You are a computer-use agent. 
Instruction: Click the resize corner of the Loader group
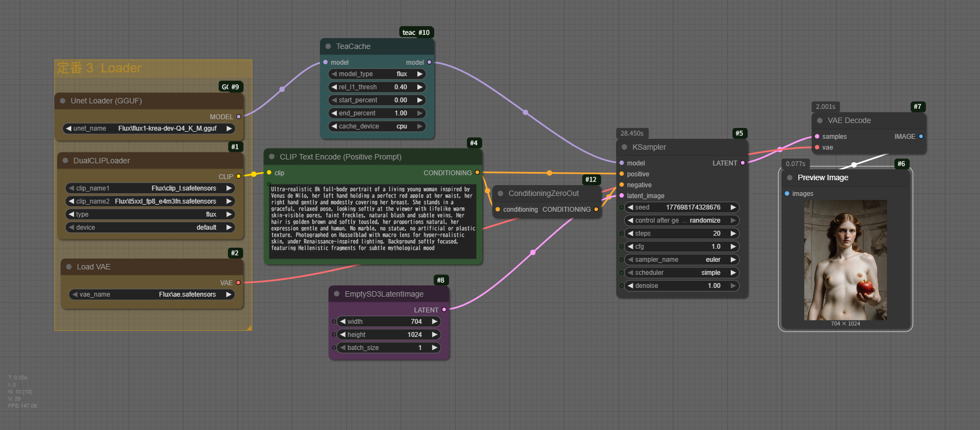[249, 328]
